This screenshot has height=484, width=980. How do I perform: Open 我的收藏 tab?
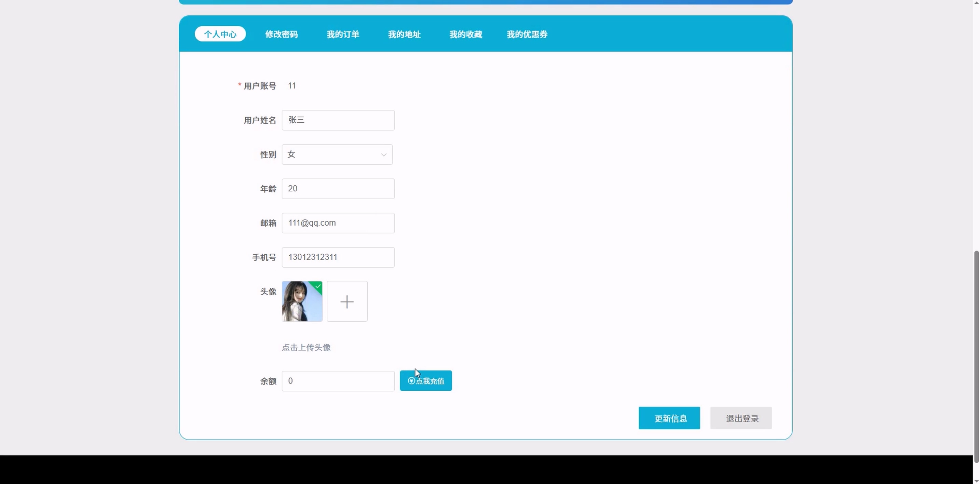coord(466,34)
